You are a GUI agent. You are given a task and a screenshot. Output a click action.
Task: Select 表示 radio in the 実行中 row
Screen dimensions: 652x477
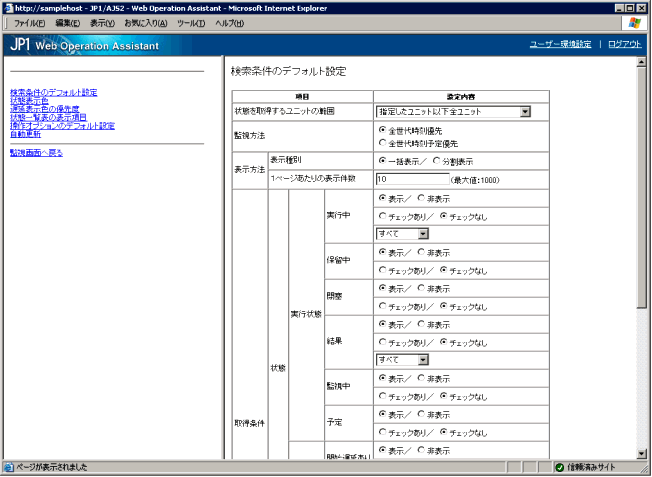pos(382,198)
